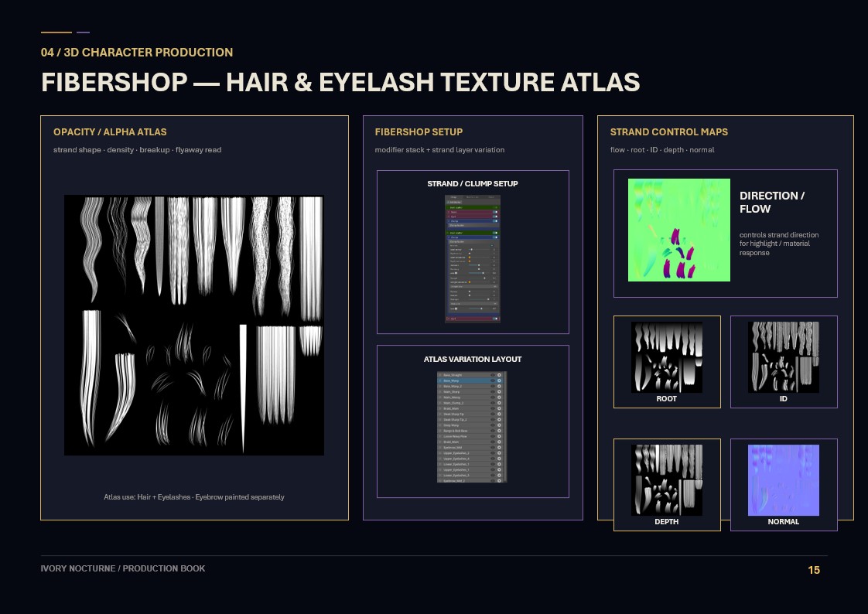Click the "FIBERSHOP SETUP" heading
868x614 pixels.
tap(419, 132)
